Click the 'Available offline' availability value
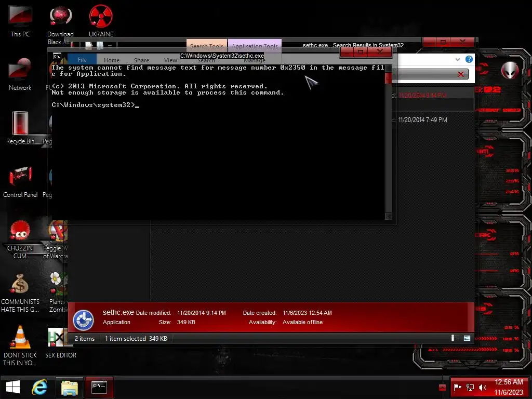This screenshot has width=532, height=399. [x=302, y=322]
